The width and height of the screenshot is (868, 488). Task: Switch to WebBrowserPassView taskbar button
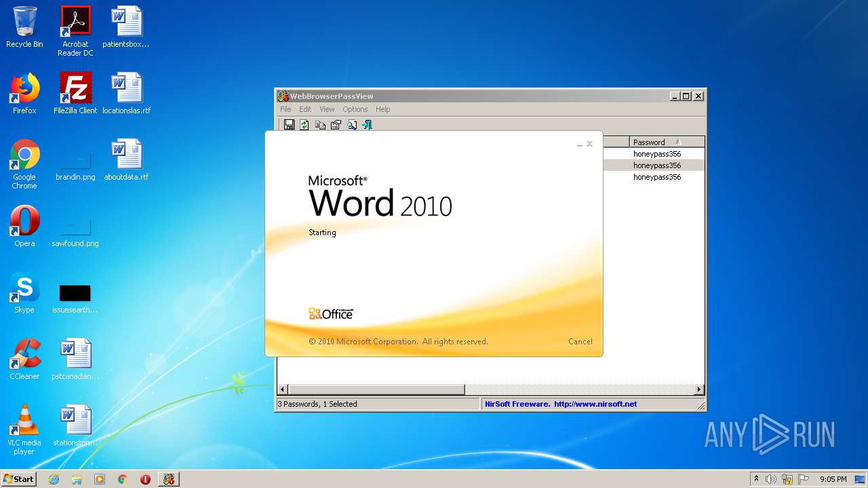pyautogui.click(x=169, y=479)
